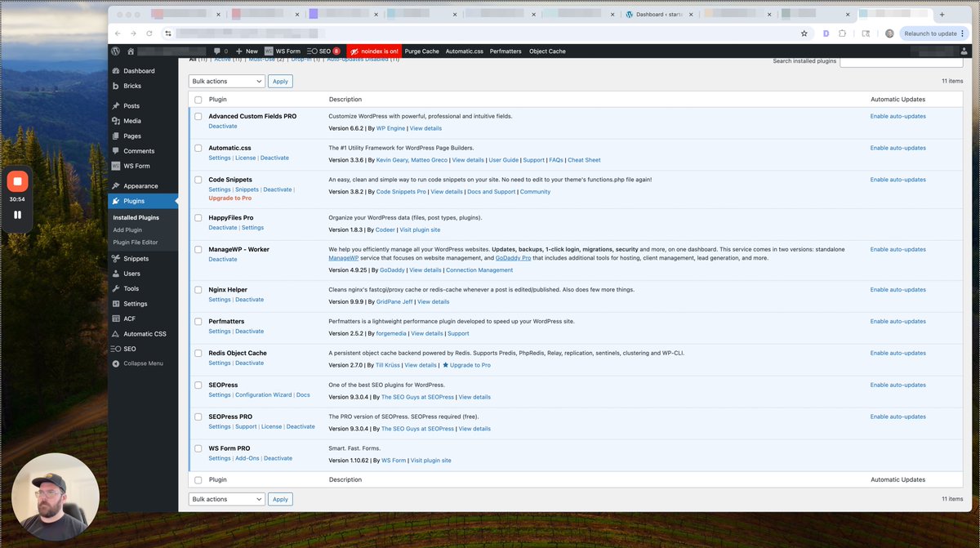Tick the select-all checkbox in the table header
980x548 pixels.
[198, 100]
